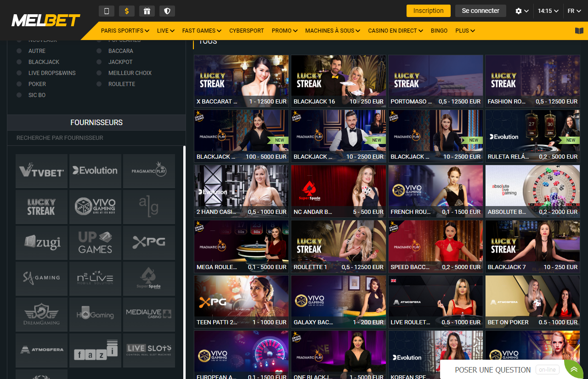
Task: Expand the PARIS SPORTIFS menu
Action: click(125, 31)
